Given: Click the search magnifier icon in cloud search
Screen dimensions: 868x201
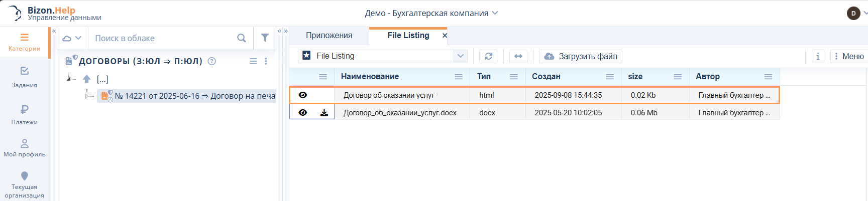Looking at the screenshot, I should (x=241, y=38).
